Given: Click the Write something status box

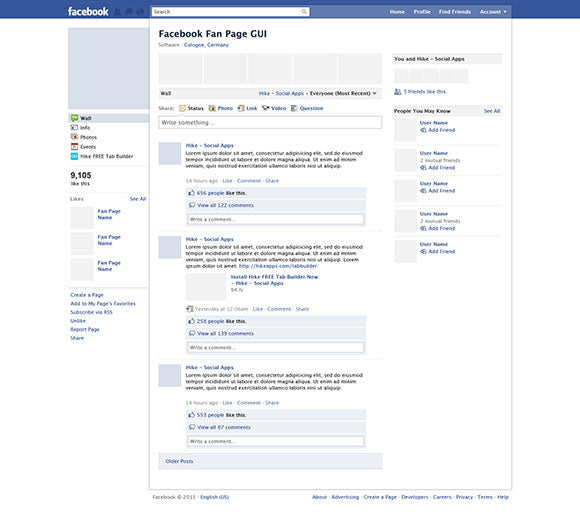Looking at the screenshot, I should 270,122.
